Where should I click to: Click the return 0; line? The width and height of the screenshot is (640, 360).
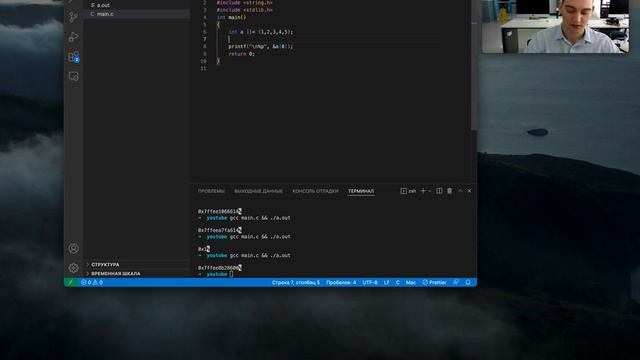coord(241,54)
